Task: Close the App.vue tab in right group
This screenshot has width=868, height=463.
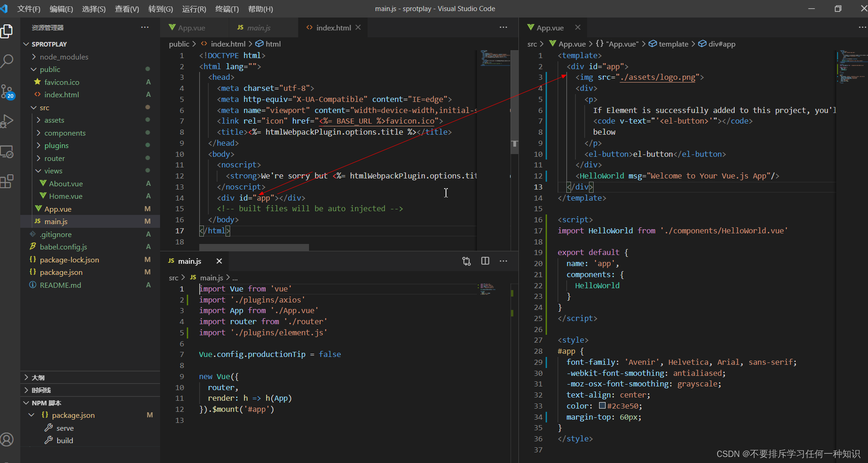Action: (x=577, y=28)
